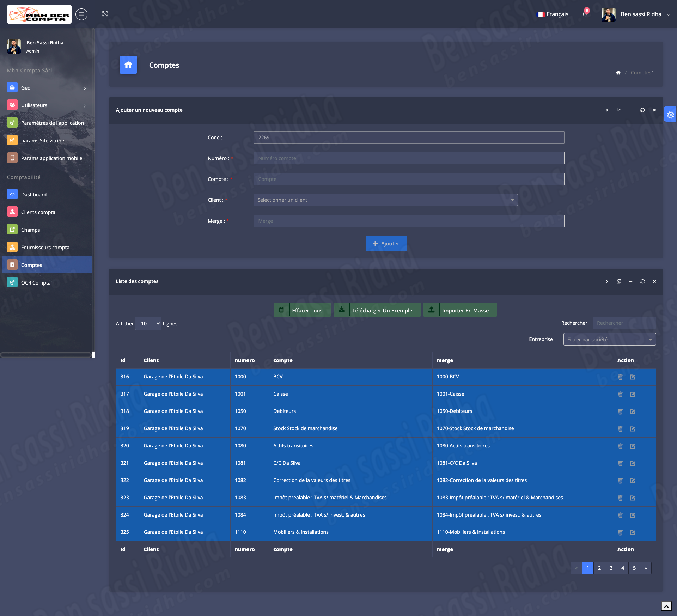Delete the Mobiliers & installations row

pos(620,532)
